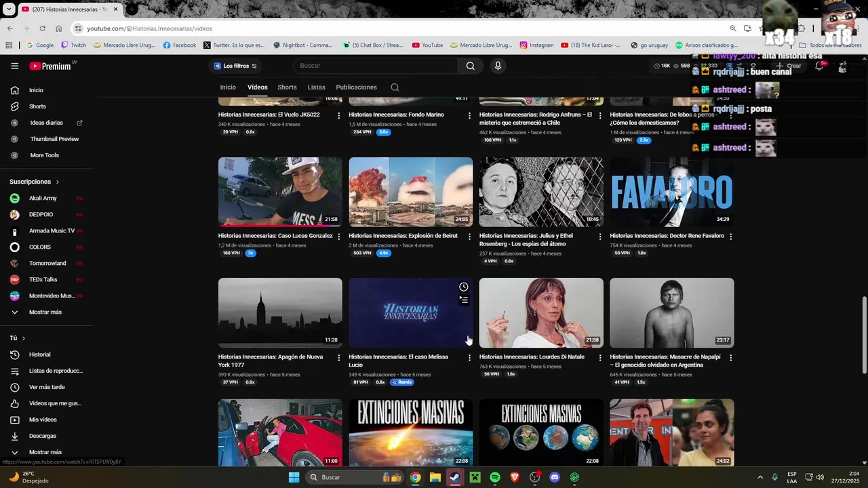Click the YouTube Premium logo
The height and width of the screenshot is (488, 868).
51,66
